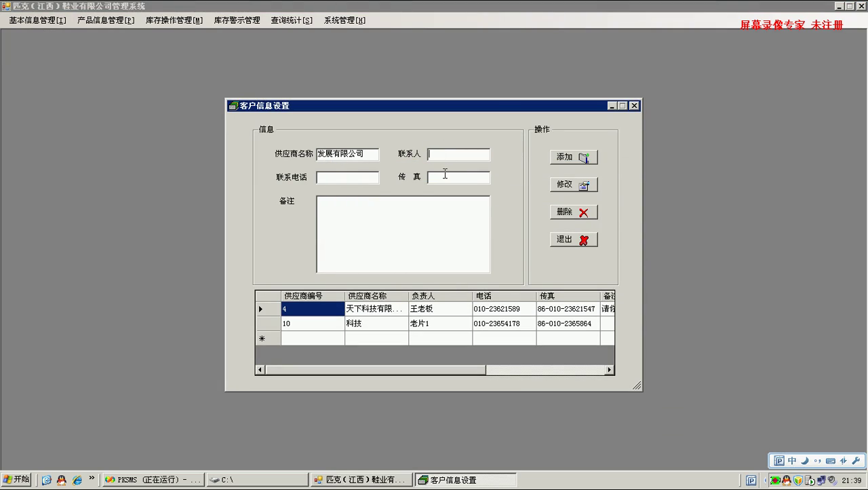Screen dimensions: 868x490
Task: Minimize the 客户信息设置 dialog
Action: pos(612,106)
